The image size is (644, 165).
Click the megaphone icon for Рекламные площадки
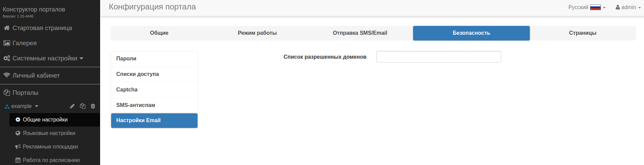click(18, 147)
